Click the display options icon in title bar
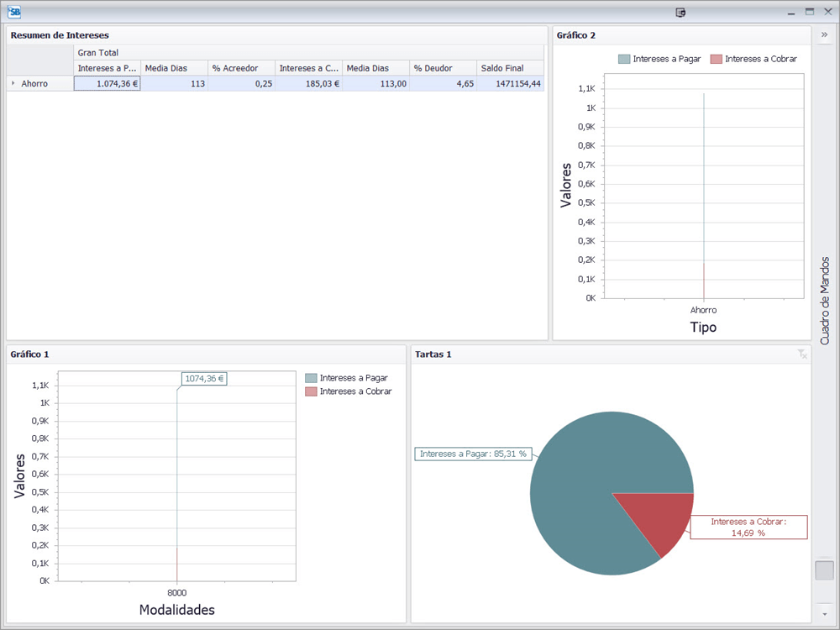This screenshot has height=630, width=840. click(680, 13)
